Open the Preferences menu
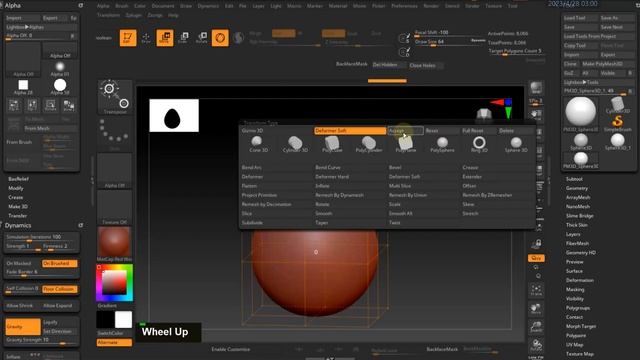The width and height of the screenshot is (640, 360). [404, 6]
